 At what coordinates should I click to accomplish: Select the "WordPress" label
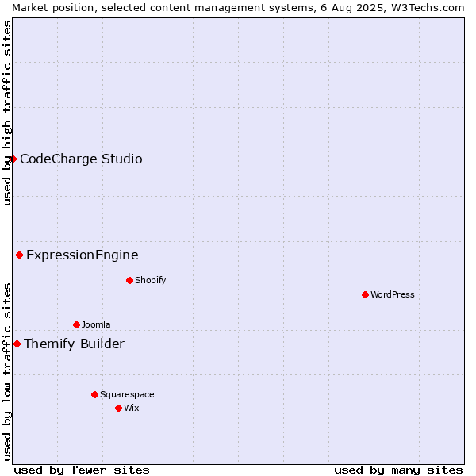(392, 294)
